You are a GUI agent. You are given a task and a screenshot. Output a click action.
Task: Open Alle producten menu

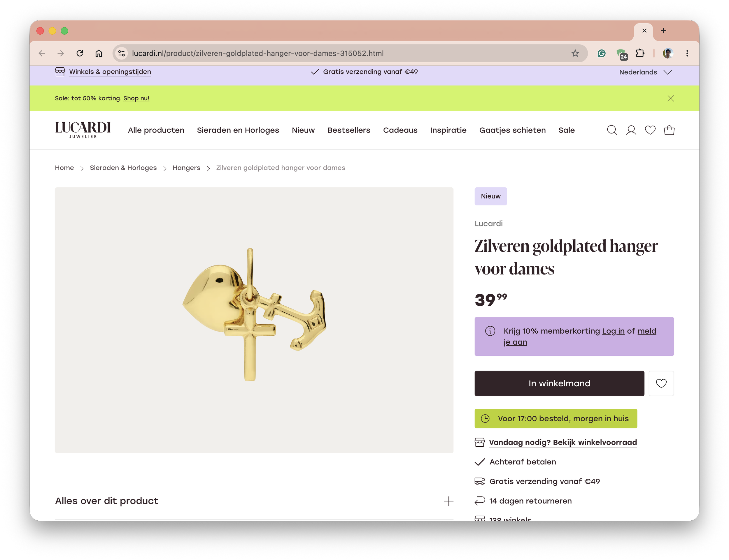156,130
